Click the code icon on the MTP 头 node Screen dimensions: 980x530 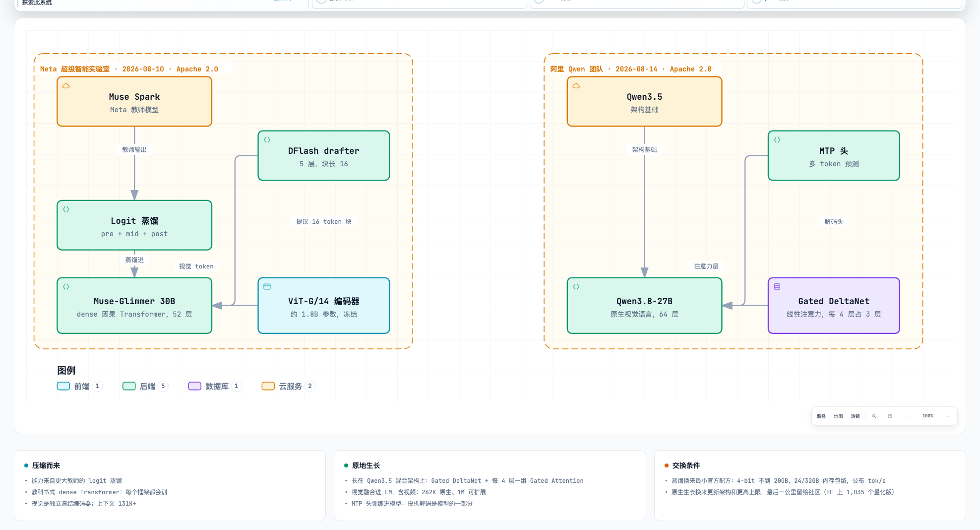777,140
